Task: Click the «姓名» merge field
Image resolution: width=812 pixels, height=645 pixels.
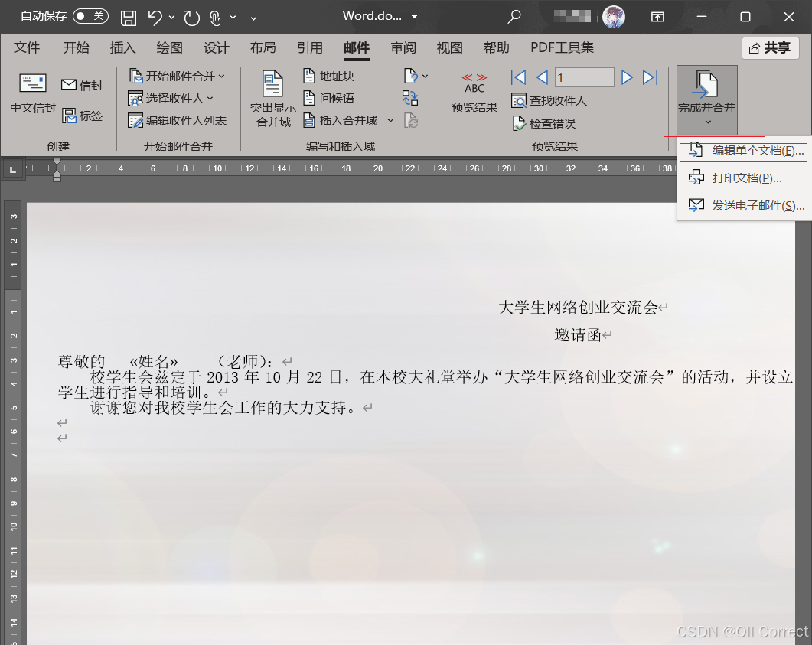Action: tap(153, 361)
